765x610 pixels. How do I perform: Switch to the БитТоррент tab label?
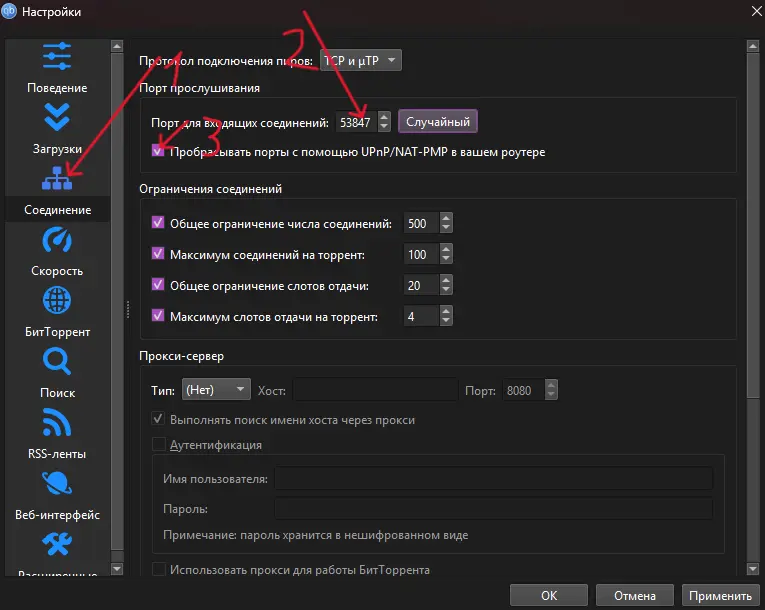pos(57,332)
